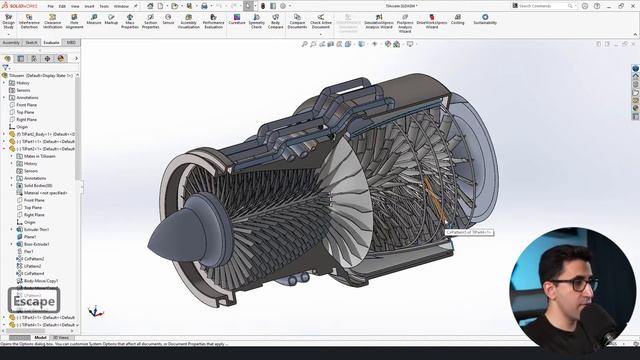Open Mass Properties
Viewport: 640px width, 360px height.
130,21
